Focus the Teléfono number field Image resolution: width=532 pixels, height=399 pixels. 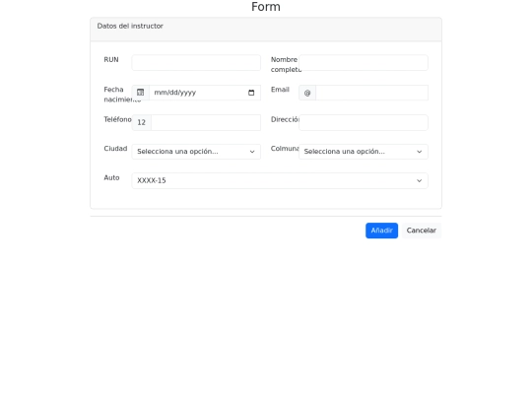coord(206,122)
